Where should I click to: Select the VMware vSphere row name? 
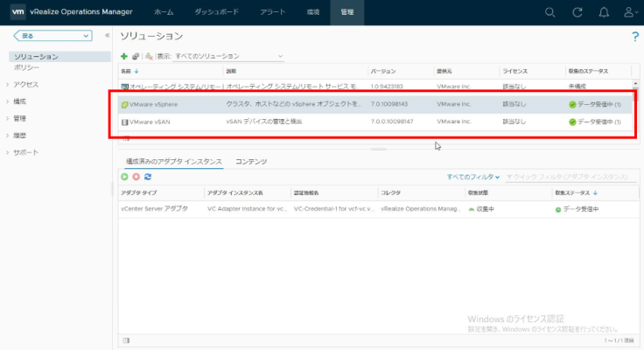coord(153,105)
